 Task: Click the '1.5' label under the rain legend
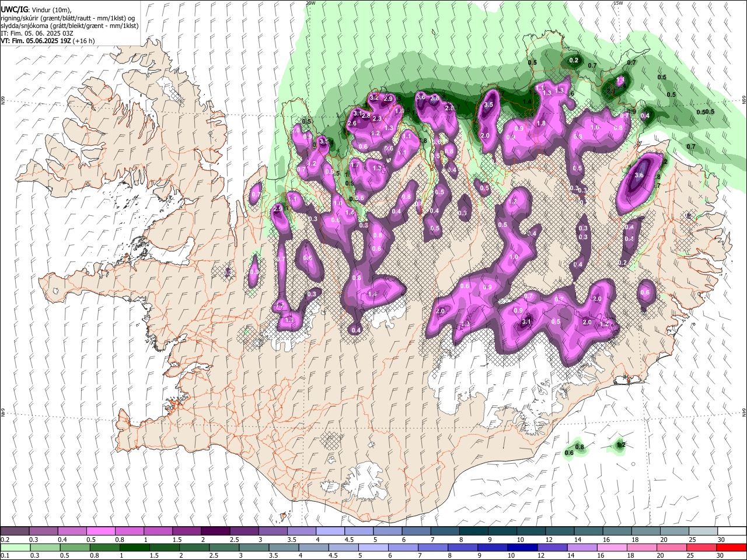[x=154, y=555]
